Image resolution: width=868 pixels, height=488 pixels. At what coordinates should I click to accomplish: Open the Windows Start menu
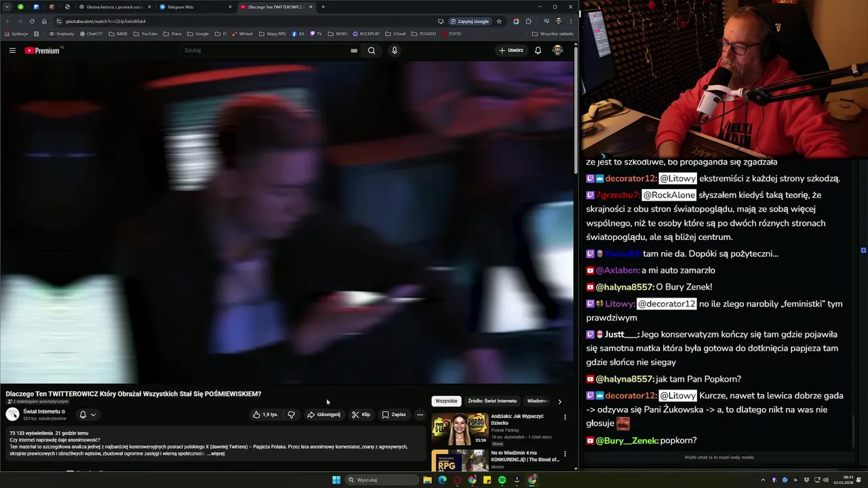click(x=336, y=480)
